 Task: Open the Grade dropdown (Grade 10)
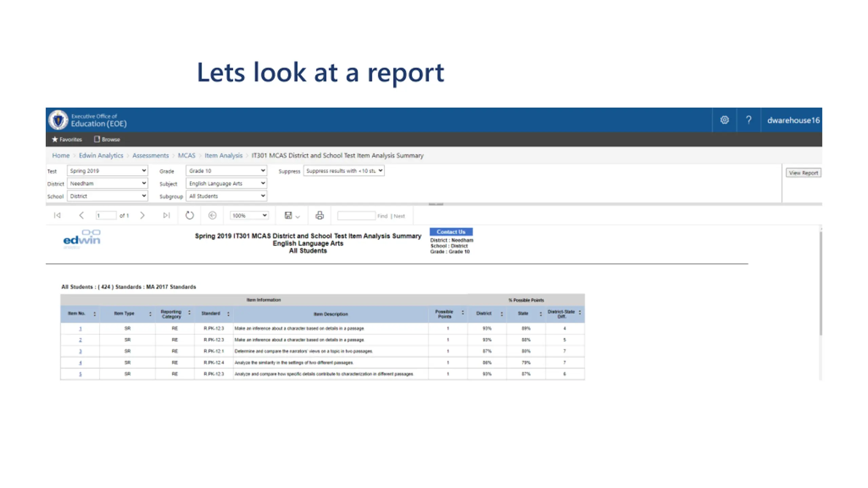(x=226, y=170)
